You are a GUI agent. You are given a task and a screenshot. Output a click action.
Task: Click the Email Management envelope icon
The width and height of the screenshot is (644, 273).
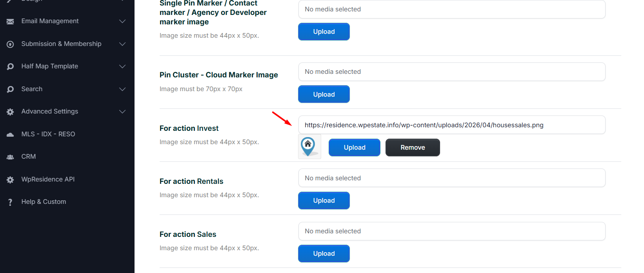pyautogui.click(x=10, y=21)
